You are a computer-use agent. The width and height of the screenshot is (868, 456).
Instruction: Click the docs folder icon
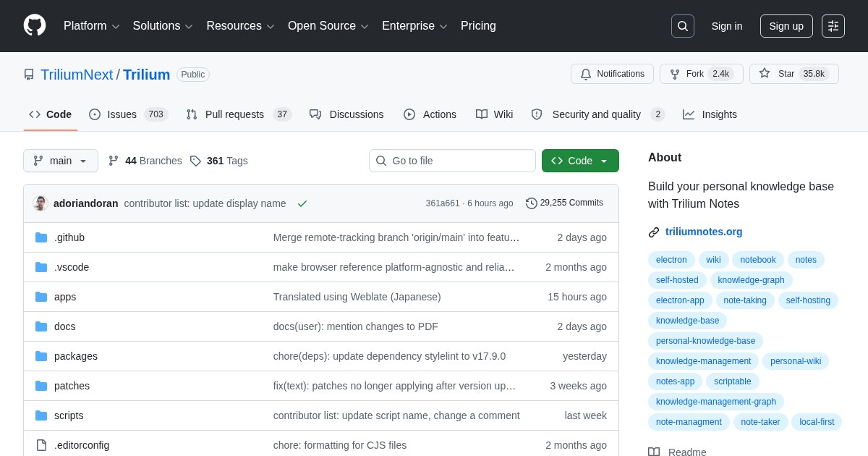[x=41, y=326]
